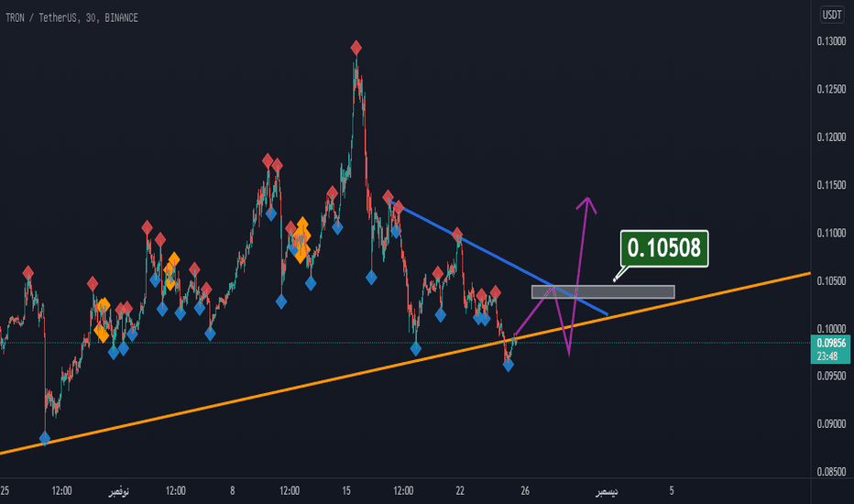Click the 0.10500 price axis label

831,281
